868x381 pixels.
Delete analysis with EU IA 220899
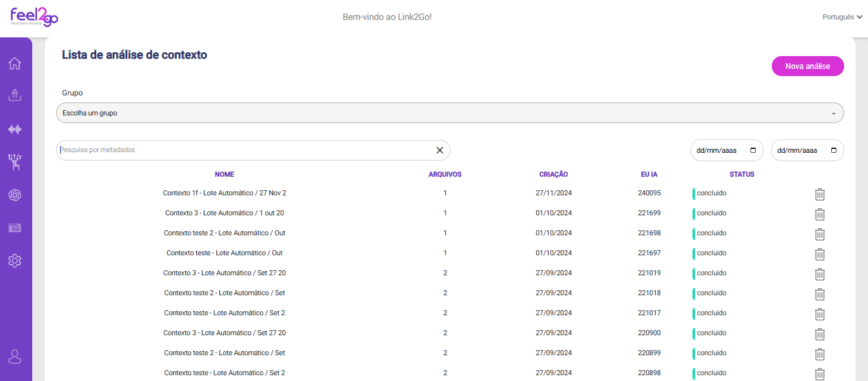[820, 354]
